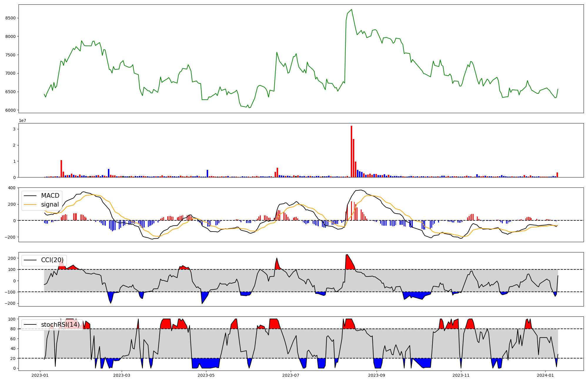Click the 2023-03 x-axis date label
This screenshot has height=382, width=588.
click(121, 375)
